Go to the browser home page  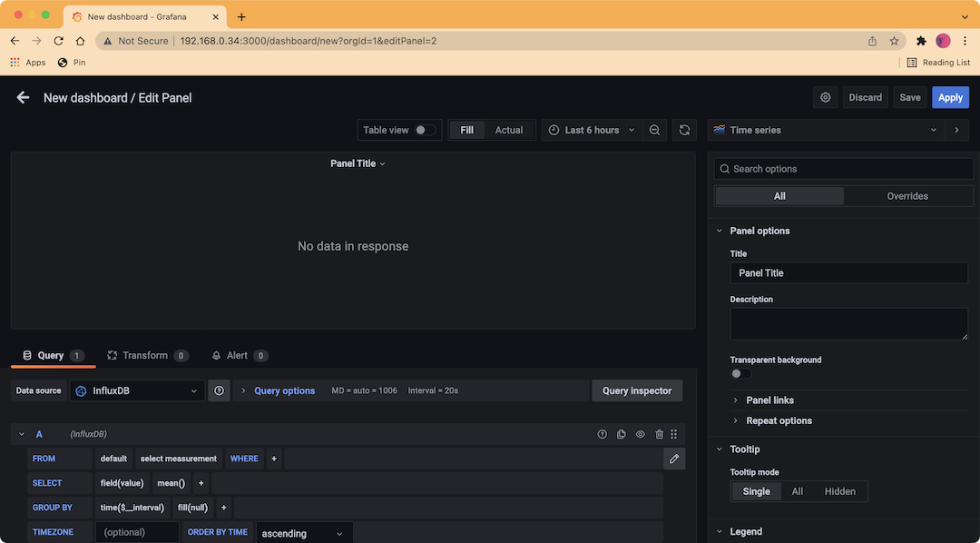(x=80, y=41)
